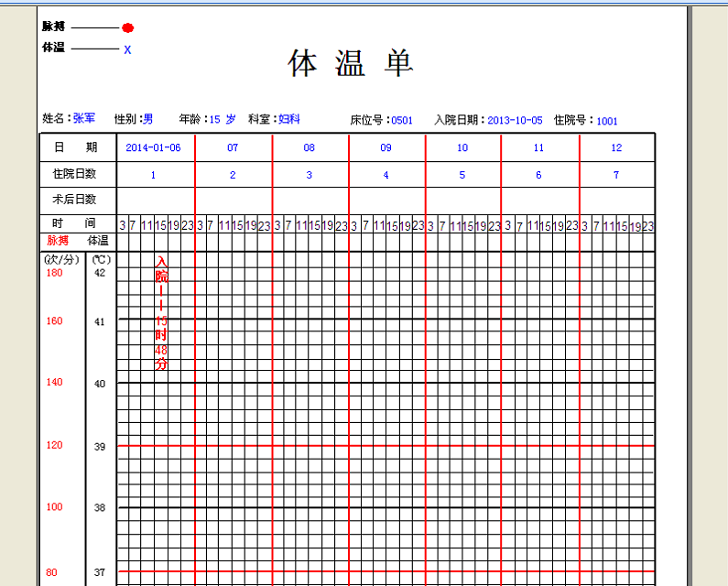Click the 180 pulse scale label
This screenshot has height=586, width=728.
tap(55, 273)
